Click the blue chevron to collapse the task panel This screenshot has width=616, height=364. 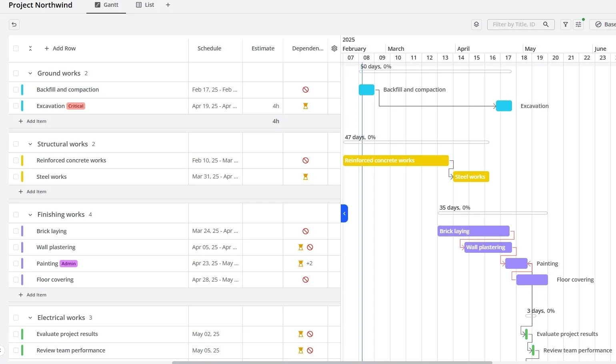pyautogui.click(x=344, y=213)
